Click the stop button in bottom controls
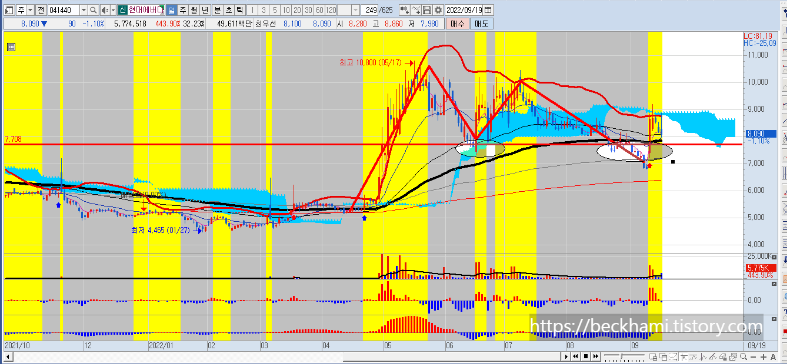Viewport: 787px width, 364px height. (586, 356)
